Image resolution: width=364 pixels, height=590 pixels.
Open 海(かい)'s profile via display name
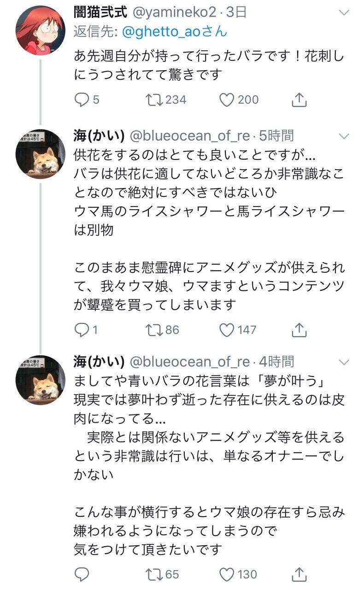point(99,135)
